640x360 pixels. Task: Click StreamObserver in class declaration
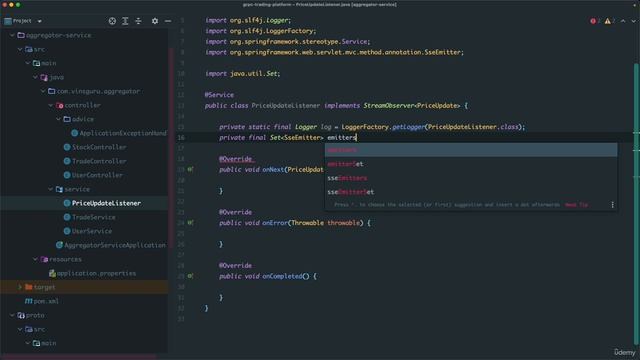[x=388, y=105]
